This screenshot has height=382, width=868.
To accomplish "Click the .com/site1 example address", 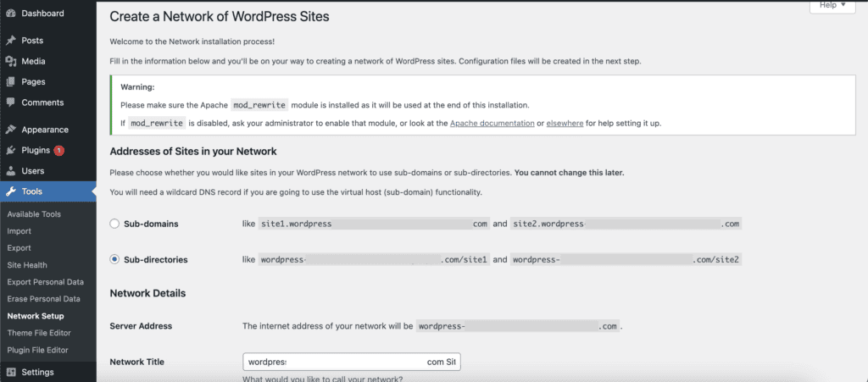I will [x=374, y=259].
